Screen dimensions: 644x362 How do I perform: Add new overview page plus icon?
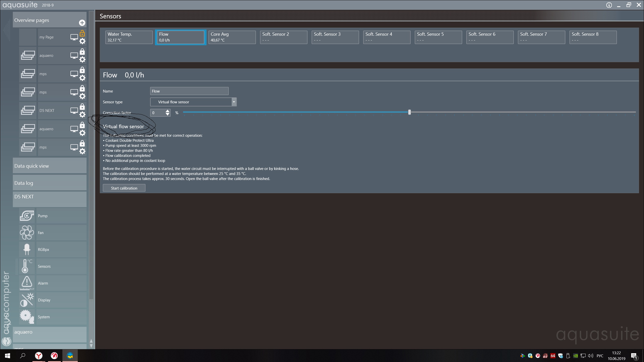[82, 23]
